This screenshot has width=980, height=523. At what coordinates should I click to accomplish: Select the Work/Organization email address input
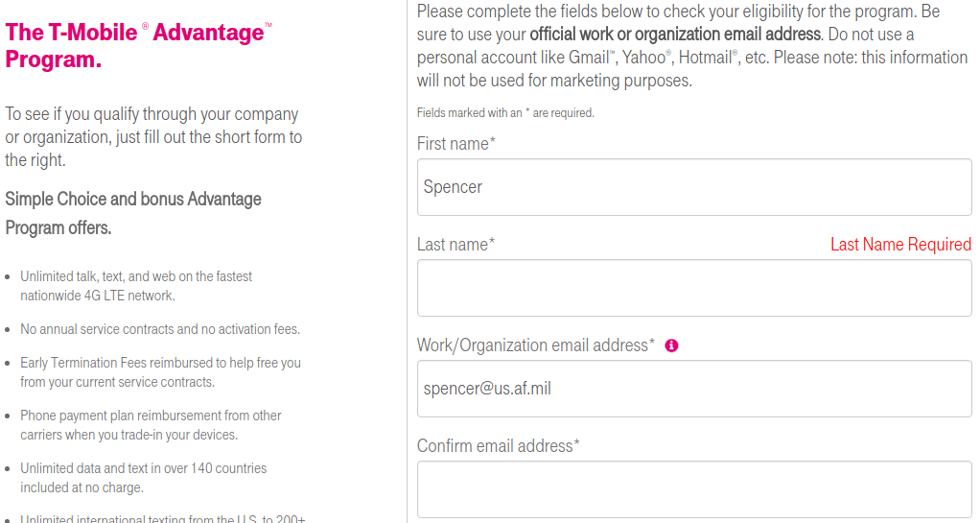click(x=694, y=389)
